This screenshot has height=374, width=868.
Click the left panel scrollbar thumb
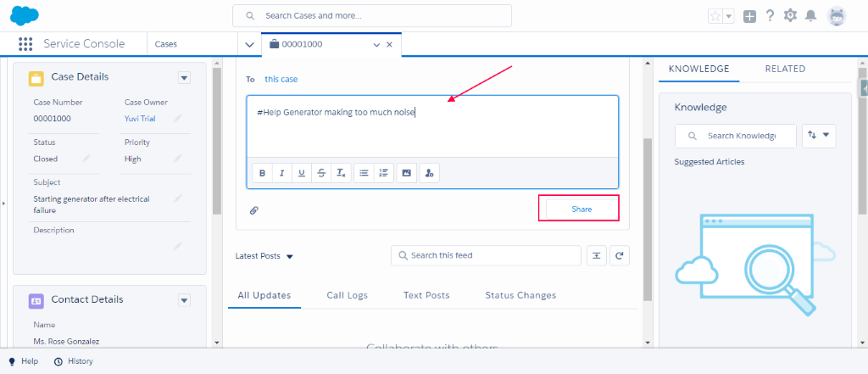(x=217, y=141)
